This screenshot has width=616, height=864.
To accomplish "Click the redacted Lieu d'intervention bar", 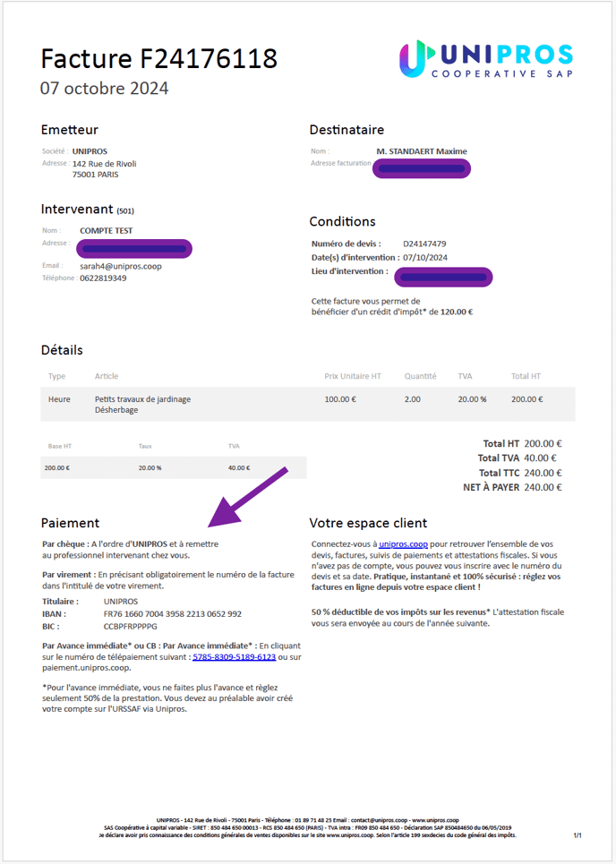I will pyautogui.click(x=443, y=278).
